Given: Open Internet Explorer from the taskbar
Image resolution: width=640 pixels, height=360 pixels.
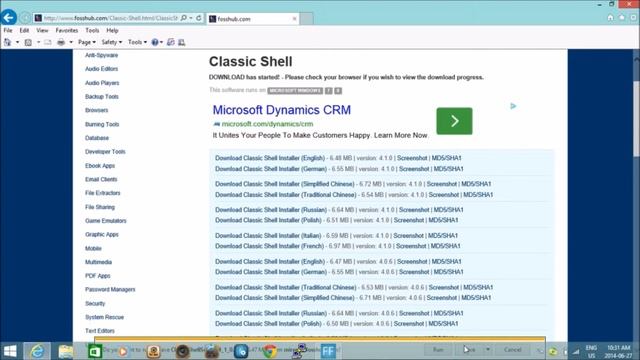Looking at the screenshot, I should tap(37, 351).
